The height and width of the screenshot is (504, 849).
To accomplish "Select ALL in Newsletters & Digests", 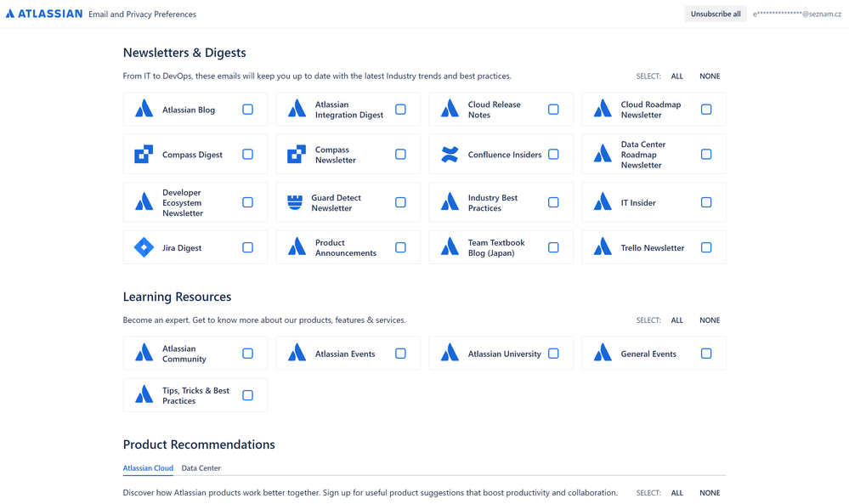I will pyautogui.click(x=676, y=76).
